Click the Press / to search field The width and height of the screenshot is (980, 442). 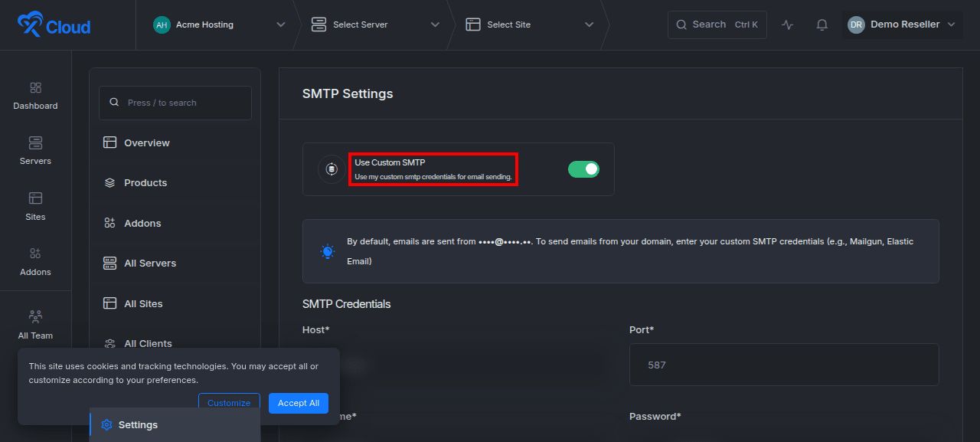coord(175,103)
